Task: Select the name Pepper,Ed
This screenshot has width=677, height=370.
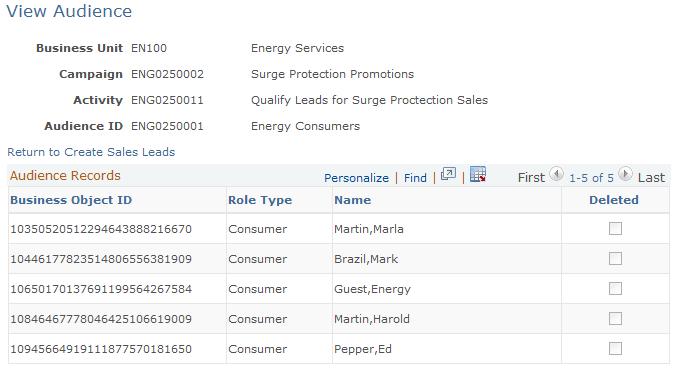Action: [x=363, y=349]
